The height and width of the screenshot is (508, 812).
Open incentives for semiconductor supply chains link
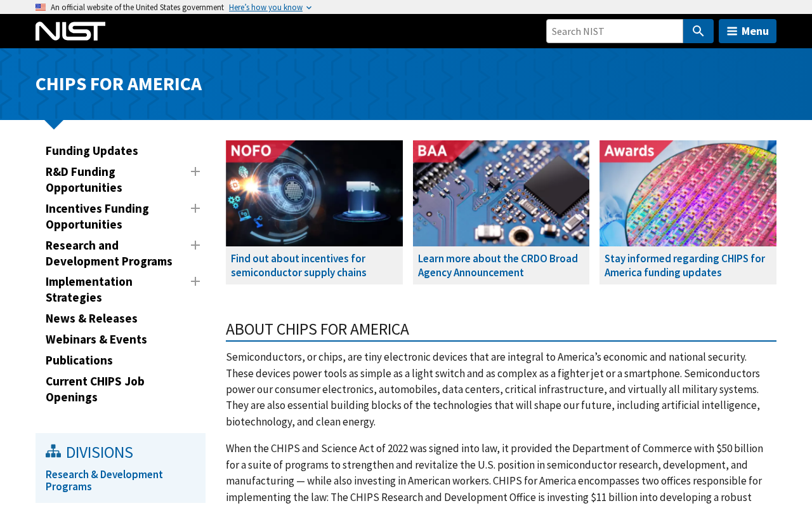click(x=299, y=265)
